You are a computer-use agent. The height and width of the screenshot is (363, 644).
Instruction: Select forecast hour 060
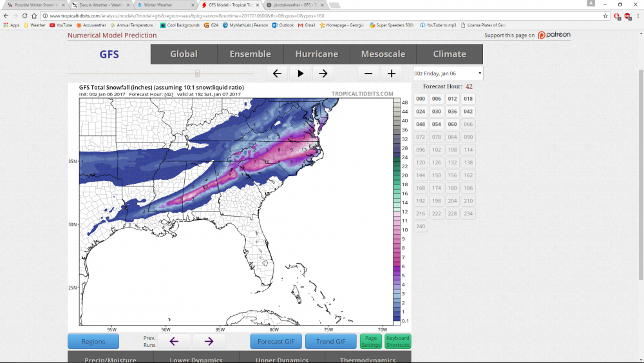452,124
